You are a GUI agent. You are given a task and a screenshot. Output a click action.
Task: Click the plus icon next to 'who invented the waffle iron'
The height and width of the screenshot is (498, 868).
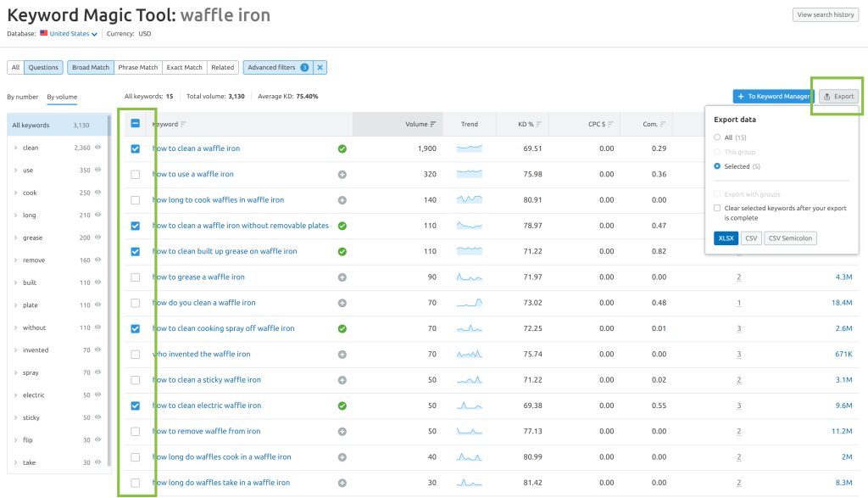tap(342, 354)
